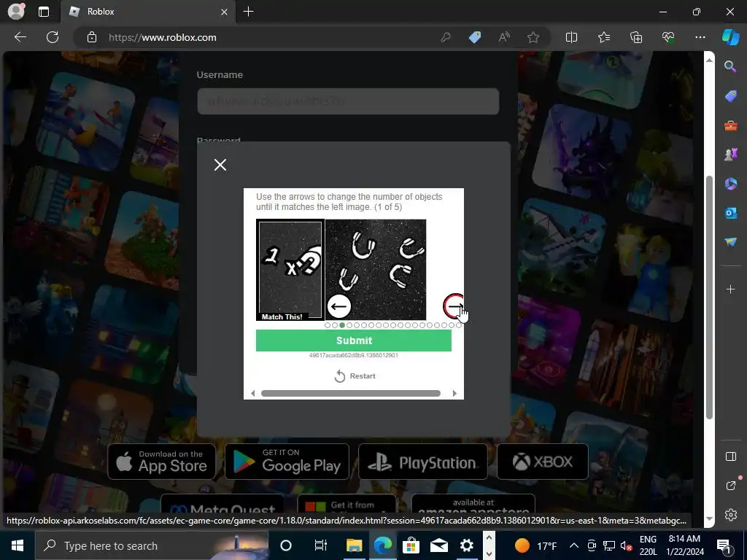Click the left arrow to decrease objects
The width and height of the screenshot is (747, 560).
point(339,306)
